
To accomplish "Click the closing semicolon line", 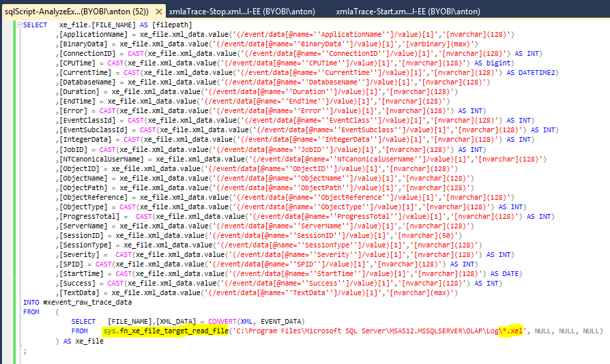I will tap(25, 351).
